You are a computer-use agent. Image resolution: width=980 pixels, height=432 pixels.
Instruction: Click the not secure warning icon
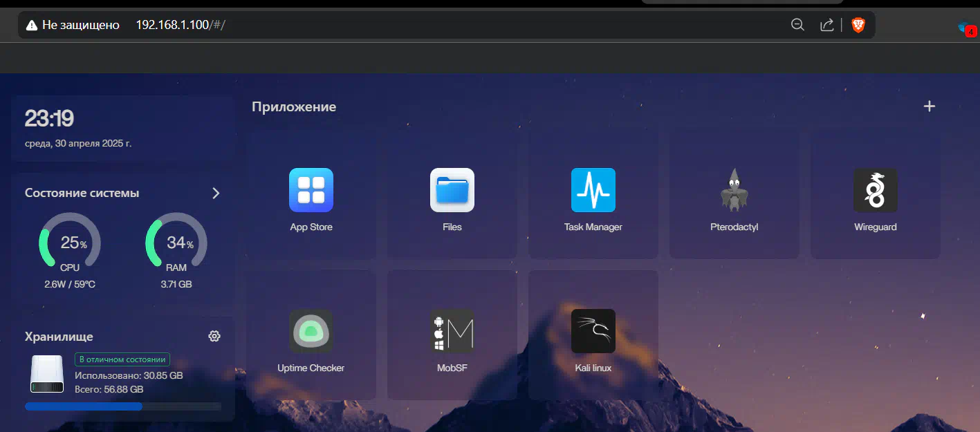pos(31,25)
